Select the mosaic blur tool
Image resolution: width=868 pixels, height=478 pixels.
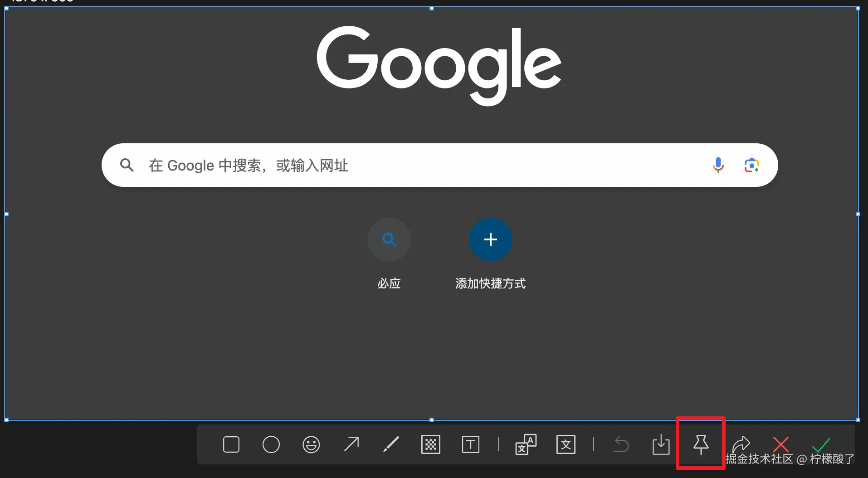point(431,444)
